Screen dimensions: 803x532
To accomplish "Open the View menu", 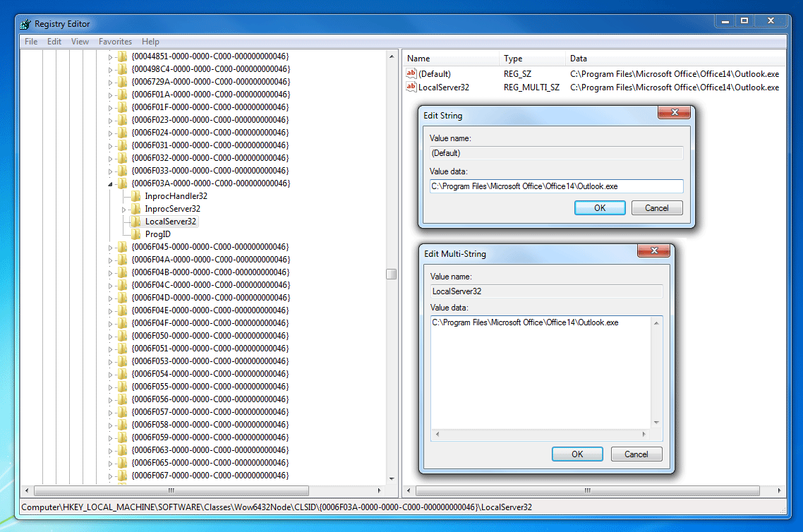I will (80, 41).
